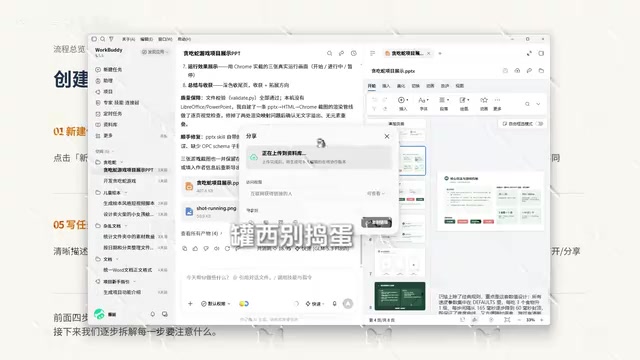Expand the pptx toolbar chevron at far right
The height and width of the screenshot is (360, 640).
538,104
